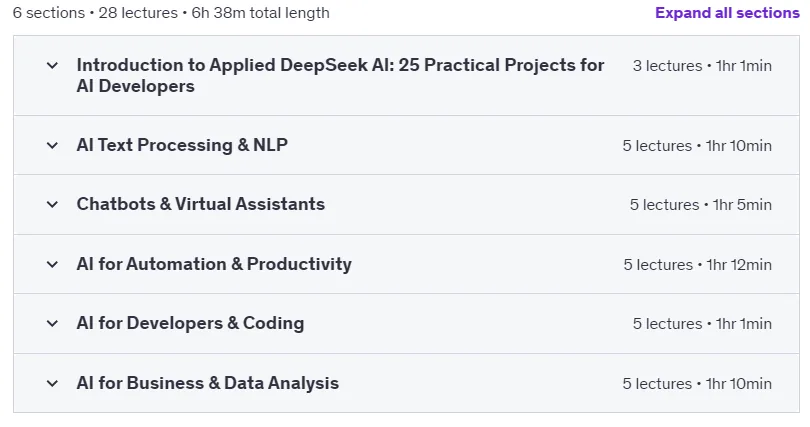Click AI for Business & Data Analysis title
The width and height of the screenshot is (810, 427).
[208, 383]
